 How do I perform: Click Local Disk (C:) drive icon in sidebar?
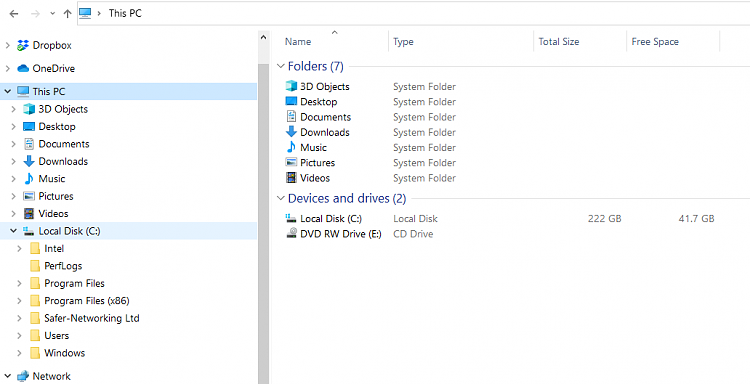(x=29, y=231)
